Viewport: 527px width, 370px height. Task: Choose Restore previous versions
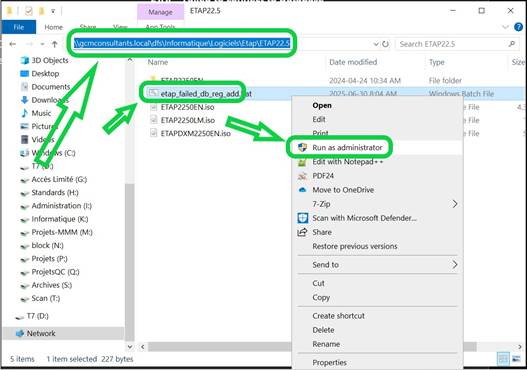[355, 246]
